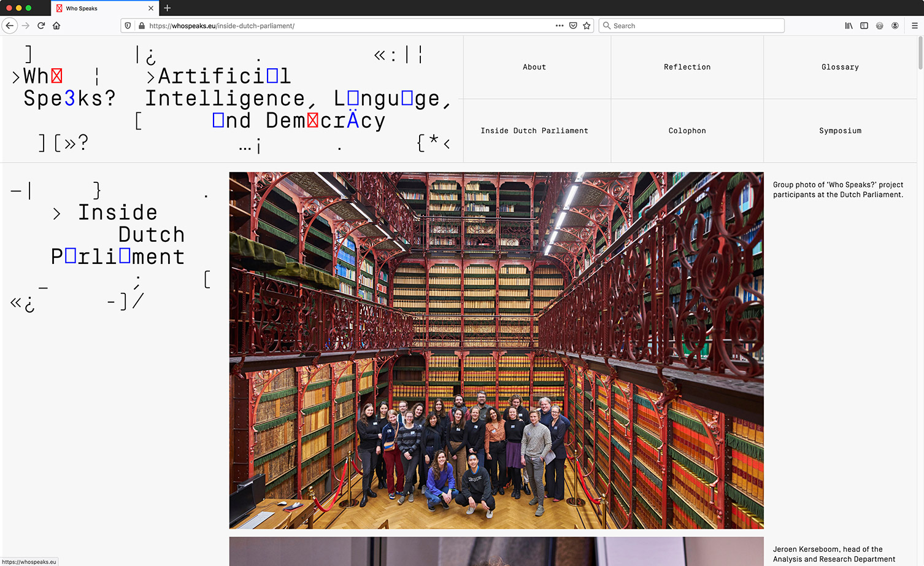Viewport: 924px width, 566px height.
Task: Open tracking protection shield icon
Action: point(128,26)
